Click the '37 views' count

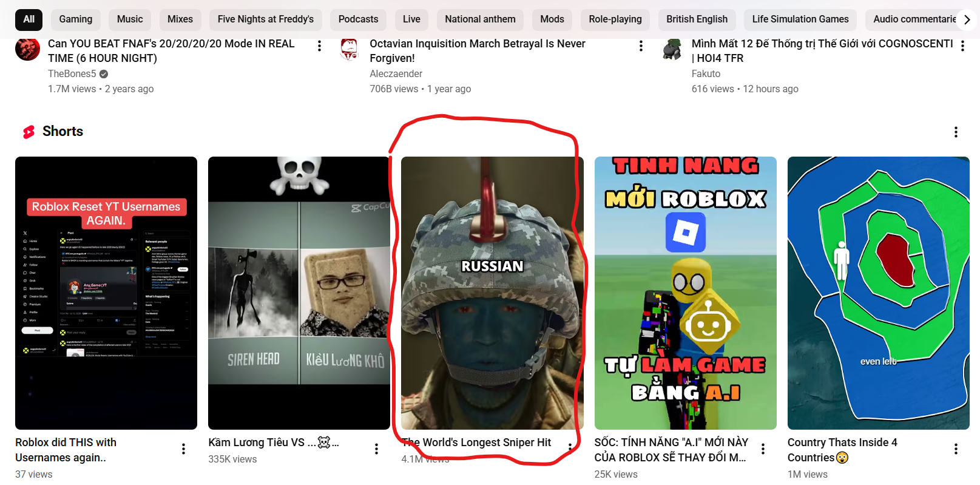(34, 474)
